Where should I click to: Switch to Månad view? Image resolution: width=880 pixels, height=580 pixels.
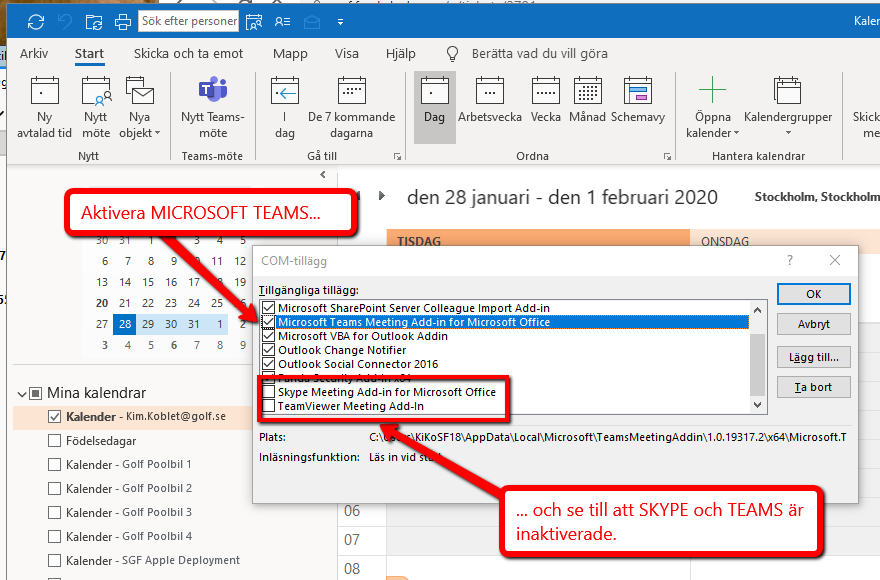tap(588, 101)
